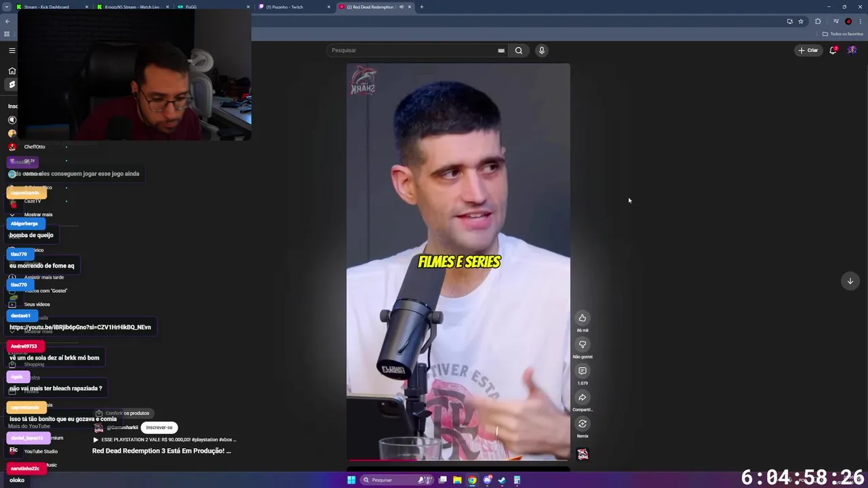Open Chrome three-dot menu
Viewport: 868px width, 488px height.
click(x=860, y=22)
